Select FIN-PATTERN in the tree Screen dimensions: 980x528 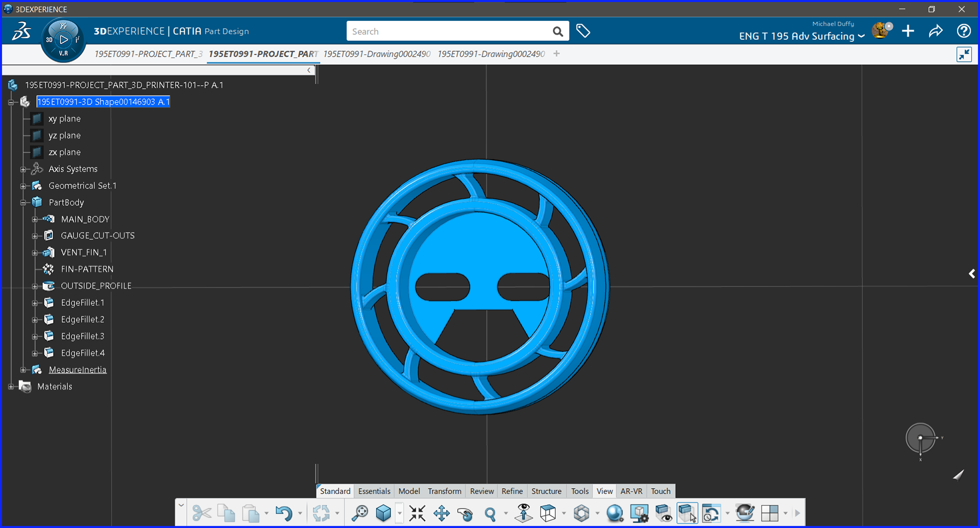(87, 269)
